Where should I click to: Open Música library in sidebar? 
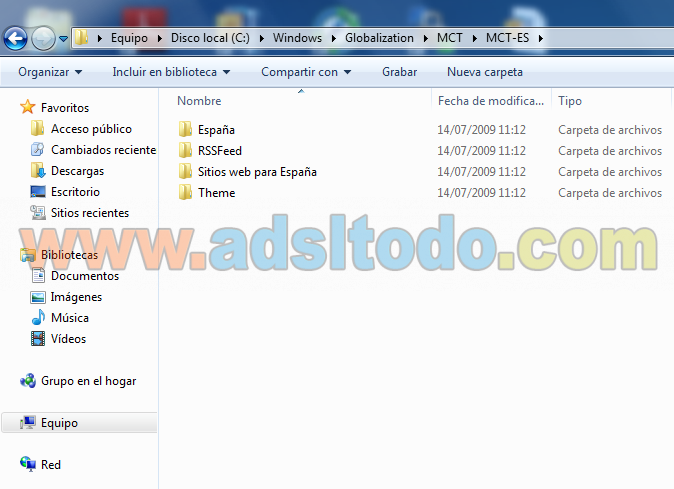click(70, 318)
